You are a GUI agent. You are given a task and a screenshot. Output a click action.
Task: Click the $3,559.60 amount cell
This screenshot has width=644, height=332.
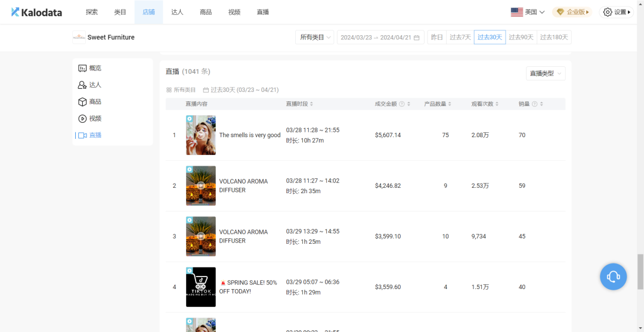(388, 287)
